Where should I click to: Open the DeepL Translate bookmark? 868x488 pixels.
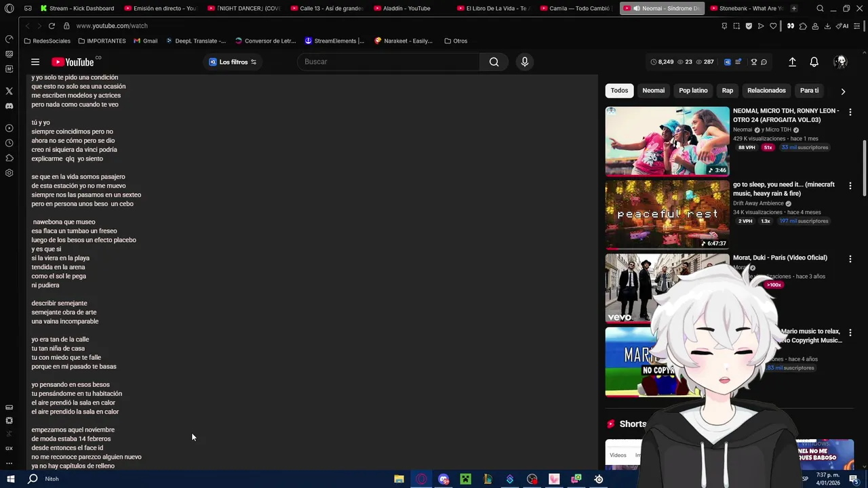[197, 41]
